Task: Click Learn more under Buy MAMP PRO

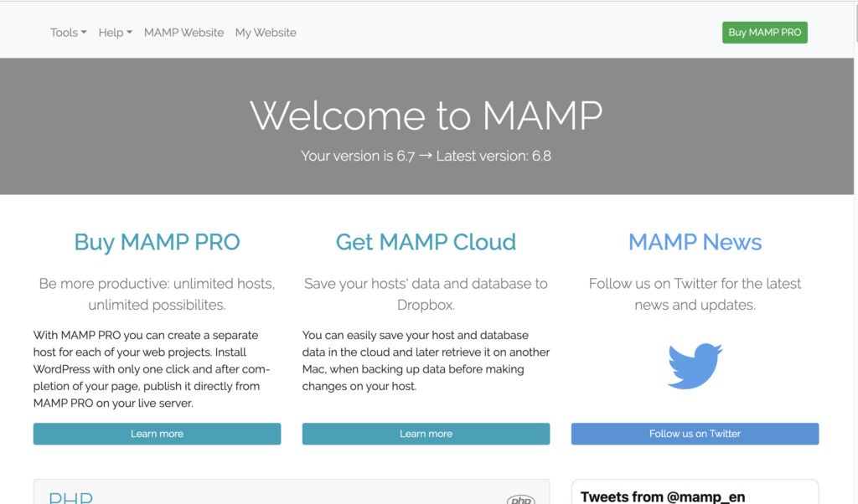Action: coord(157,434)
